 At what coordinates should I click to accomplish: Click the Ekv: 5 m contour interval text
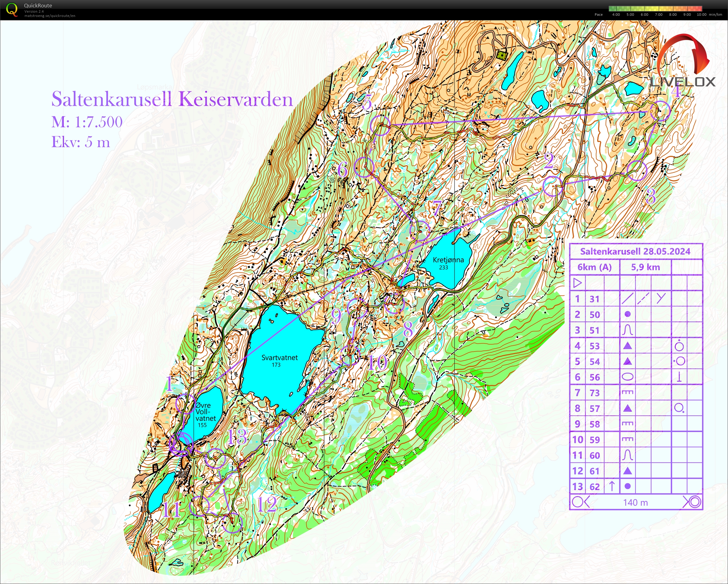(80, 142)
